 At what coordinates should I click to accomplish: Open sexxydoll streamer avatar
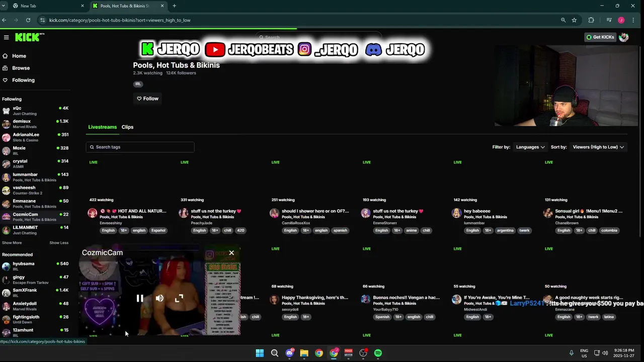(275, 300)
